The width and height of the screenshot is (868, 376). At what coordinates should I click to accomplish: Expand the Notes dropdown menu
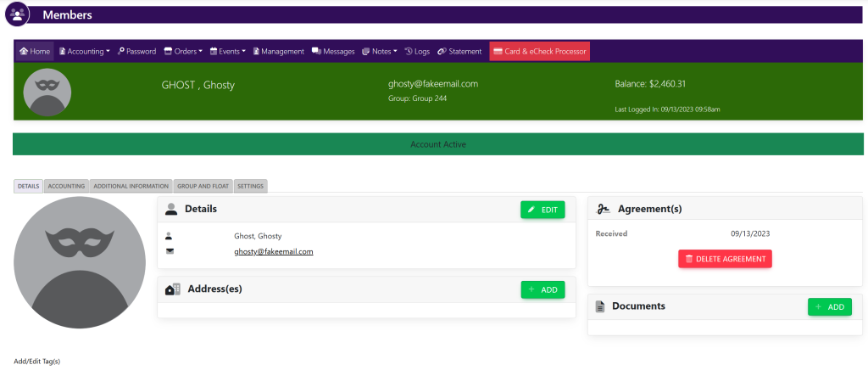(380, 51)
